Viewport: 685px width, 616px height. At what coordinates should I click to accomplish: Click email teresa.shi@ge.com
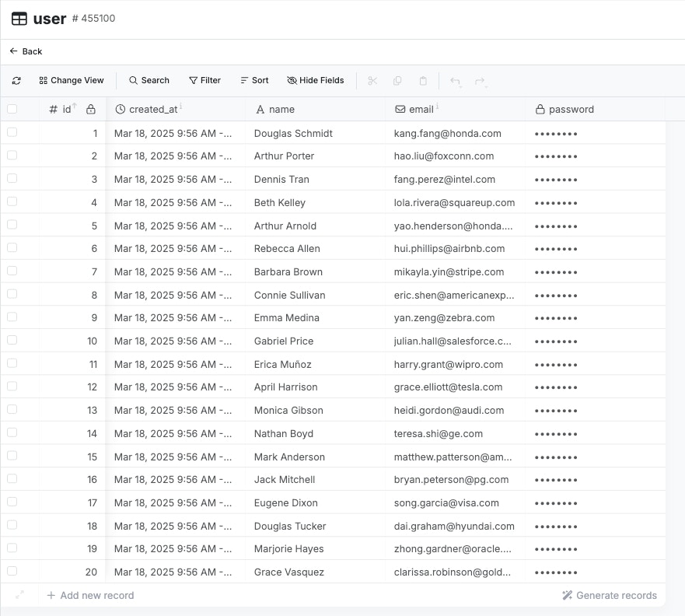pyautogui.click(x=455, y=434)
